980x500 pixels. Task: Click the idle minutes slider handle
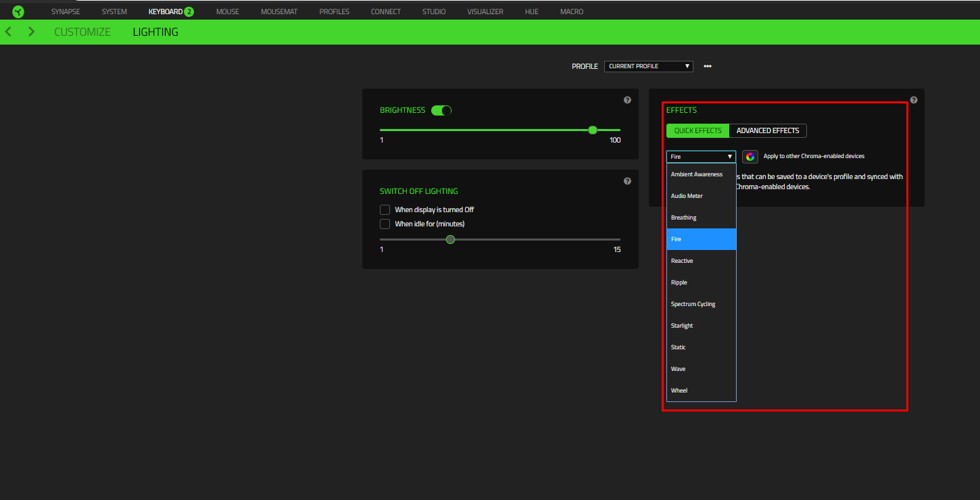coord(451,239)
